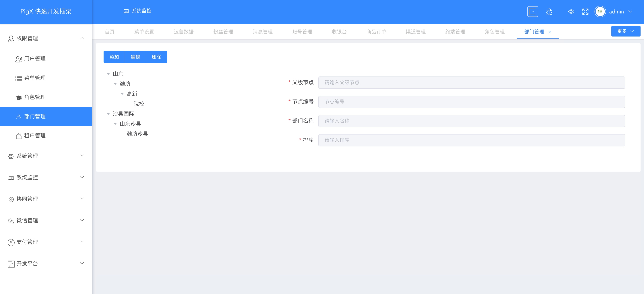Collapse the 沙县国际 tree node arrow
The width and height of the screenshot is (644, 294).
108,114
